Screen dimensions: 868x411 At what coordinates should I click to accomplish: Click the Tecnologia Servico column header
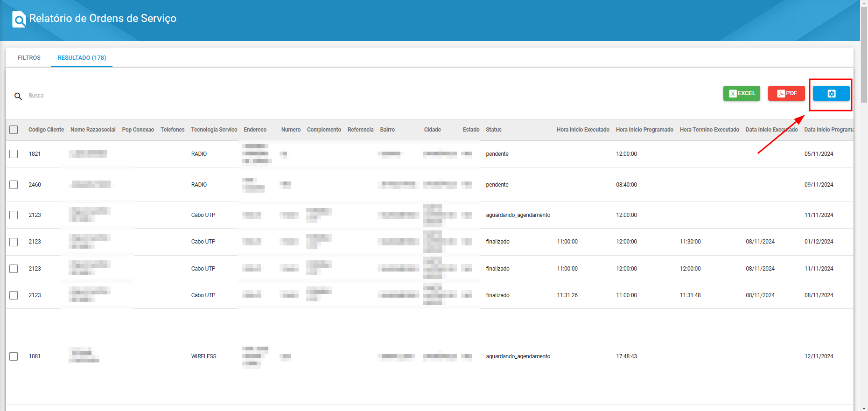click(x=214, y=130)
